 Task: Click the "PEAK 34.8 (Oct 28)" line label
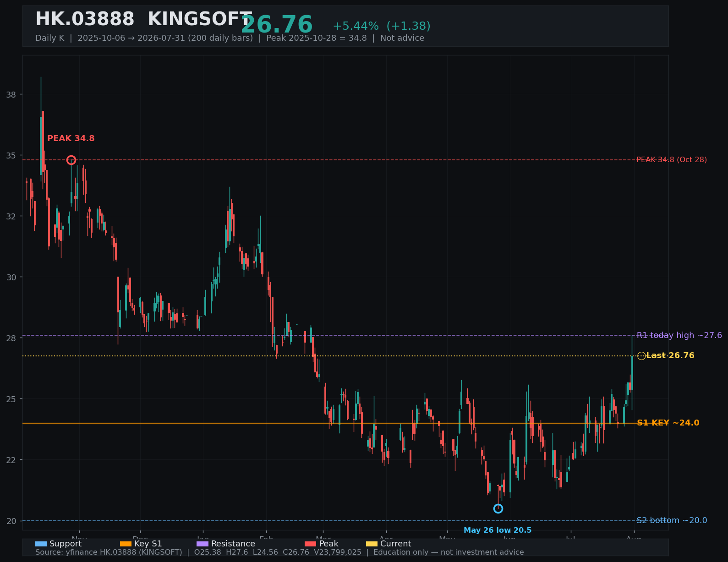point(672,160)
